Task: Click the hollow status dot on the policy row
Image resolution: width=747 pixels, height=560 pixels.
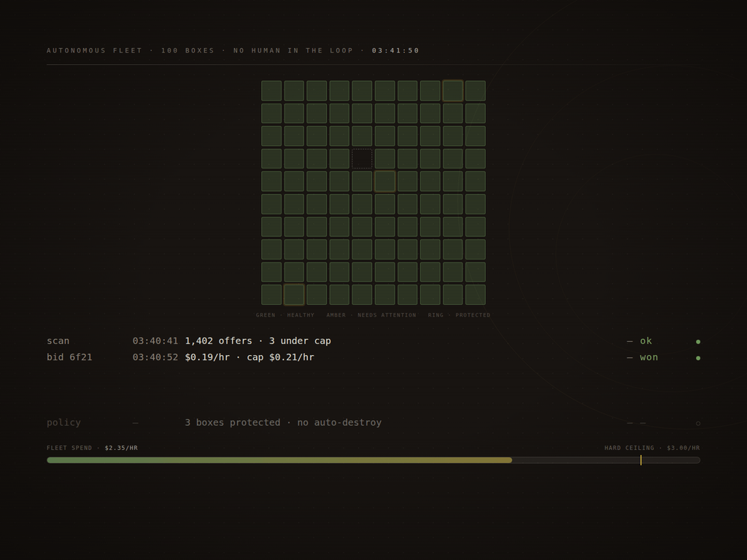Action: (x=698, y=424)
